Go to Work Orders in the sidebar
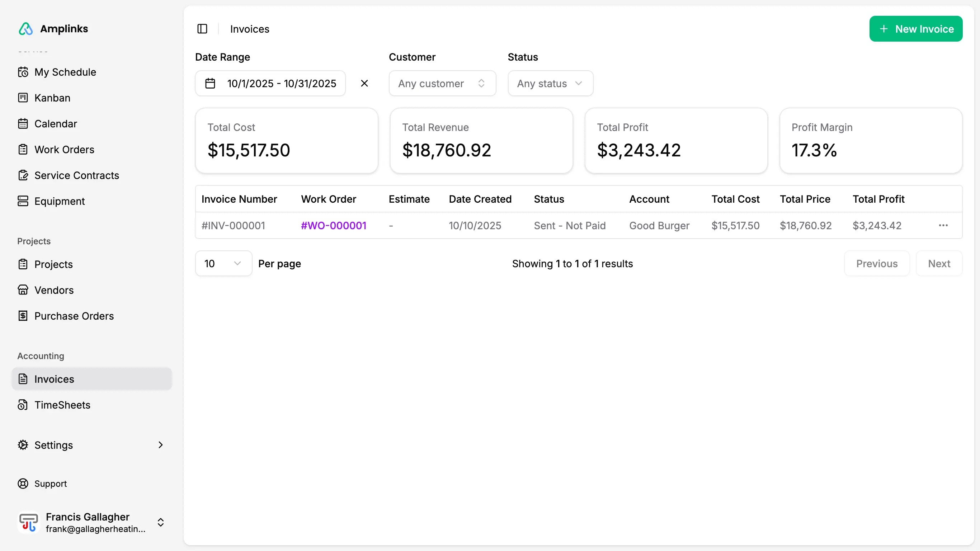This screenshot has height=551, width=980. (64, 150)
